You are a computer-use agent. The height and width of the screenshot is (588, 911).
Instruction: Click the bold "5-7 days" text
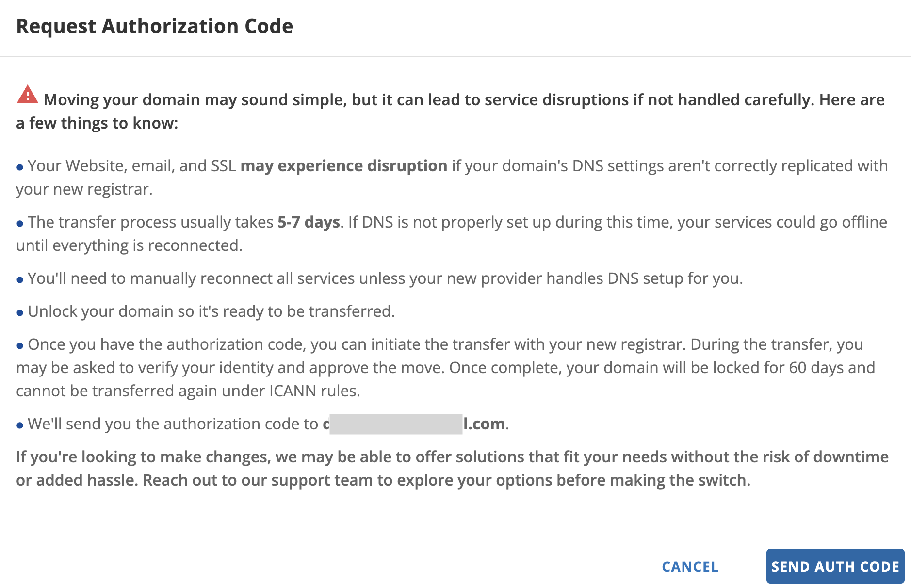click(309, 222)
